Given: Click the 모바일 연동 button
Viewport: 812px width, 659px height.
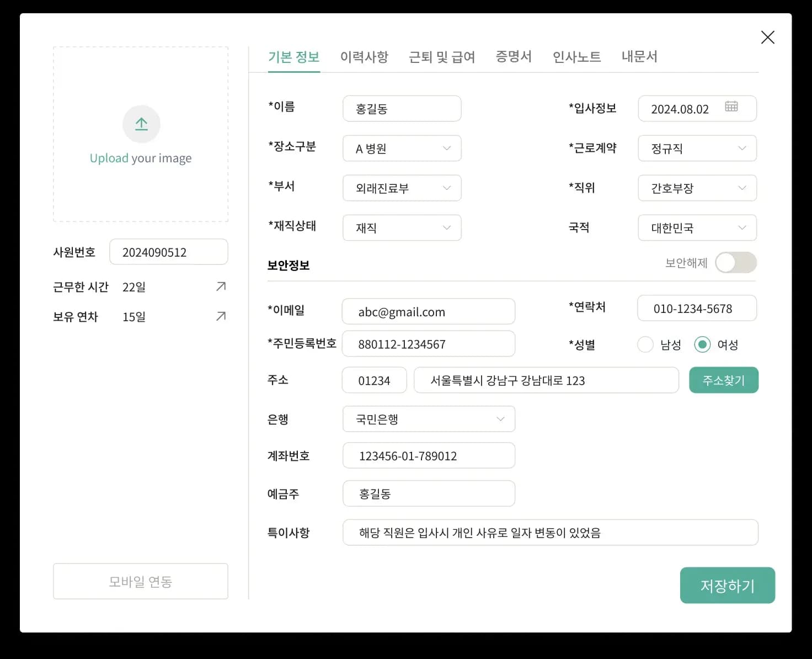Looking at the screenshot, I should pos(141,581).
